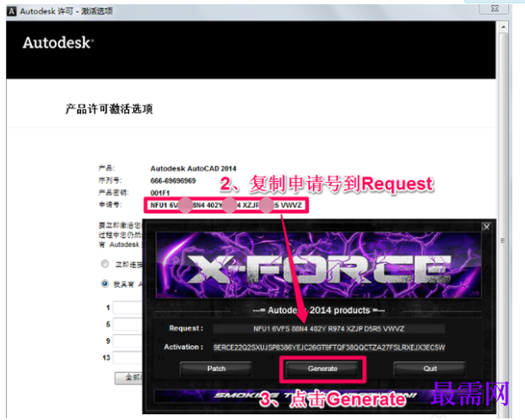Click the Quit button in X-Force
Image resolution: width=525 pixels, height=420 pixels.
tap(430, 369)
